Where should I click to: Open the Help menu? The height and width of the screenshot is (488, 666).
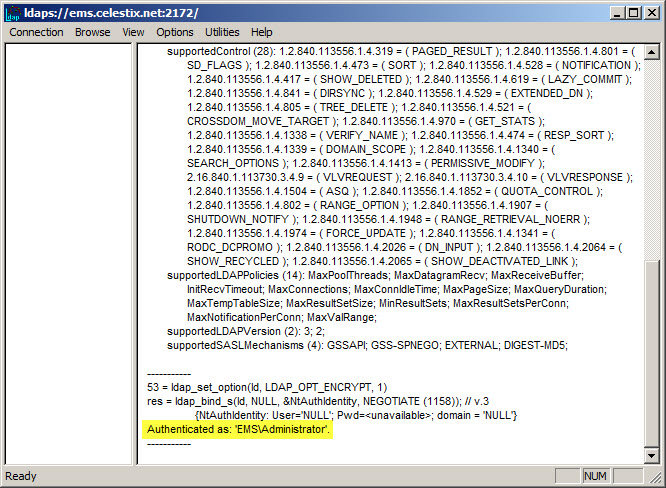coord(261,32)
